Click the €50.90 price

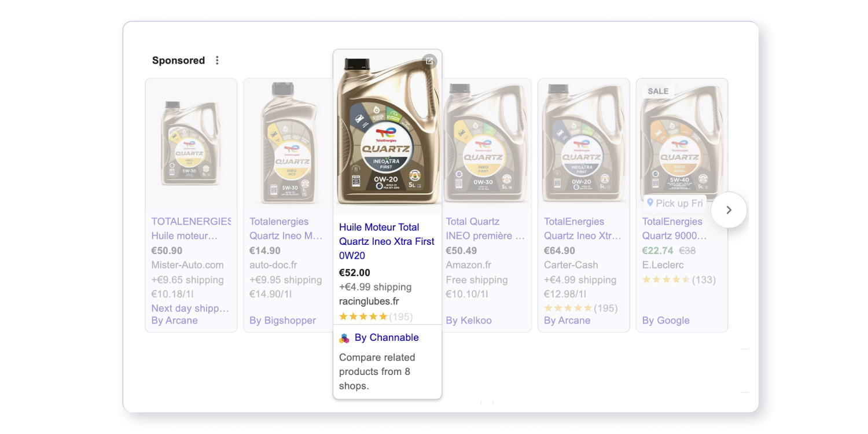[167, 251]
